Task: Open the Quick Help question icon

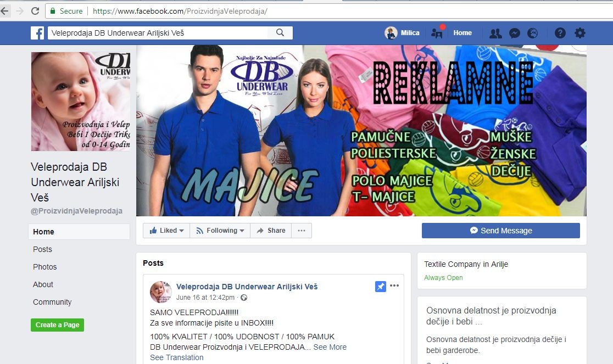Action: (560, 33)
